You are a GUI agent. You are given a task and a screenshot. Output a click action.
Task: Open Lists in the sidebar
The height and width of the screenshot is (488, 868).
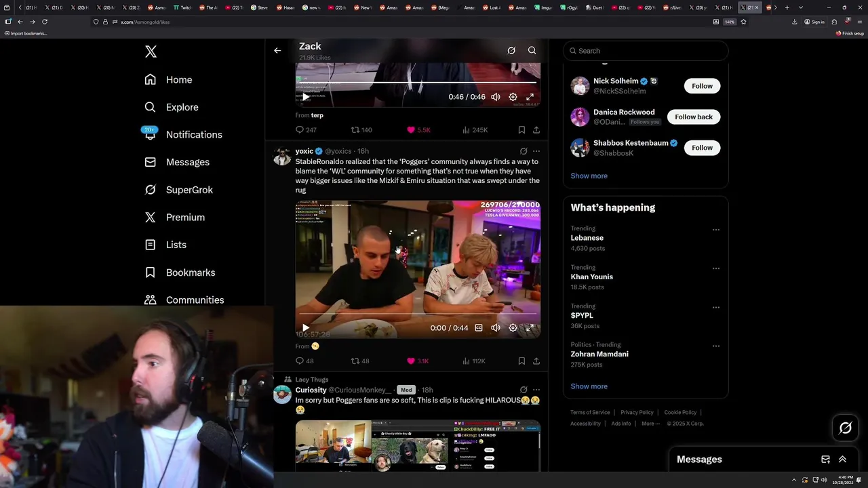click(165, 245)
